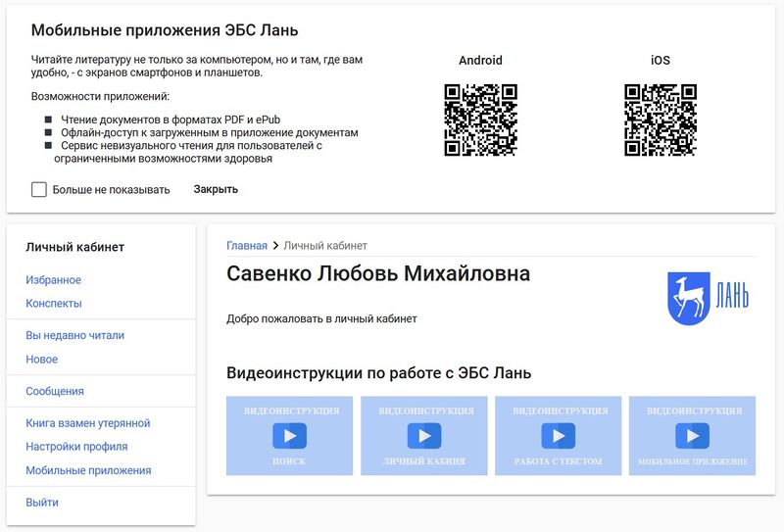Click 'Книга взамен утерянной' link
The width and height of the screenshot is (784, 532).
[87, 423]
